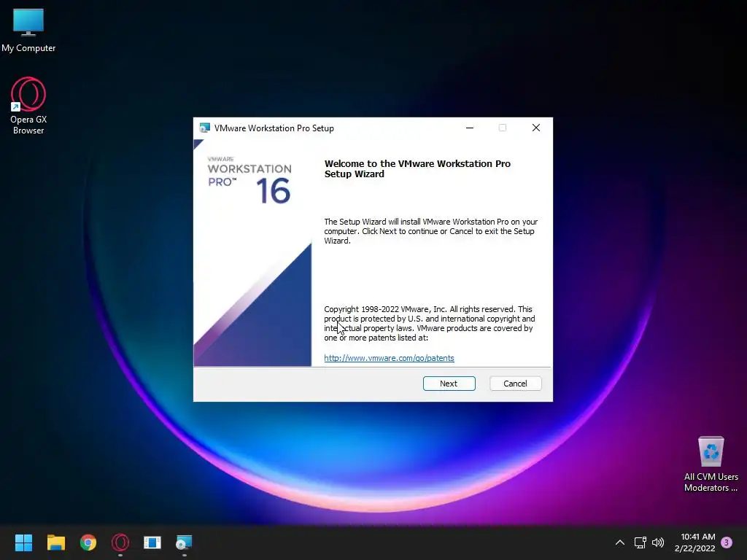The width and height of the screenshot is (747, 560).
Task: Close the VMware Workstation Pro Setup window
Action: [536, 128]
